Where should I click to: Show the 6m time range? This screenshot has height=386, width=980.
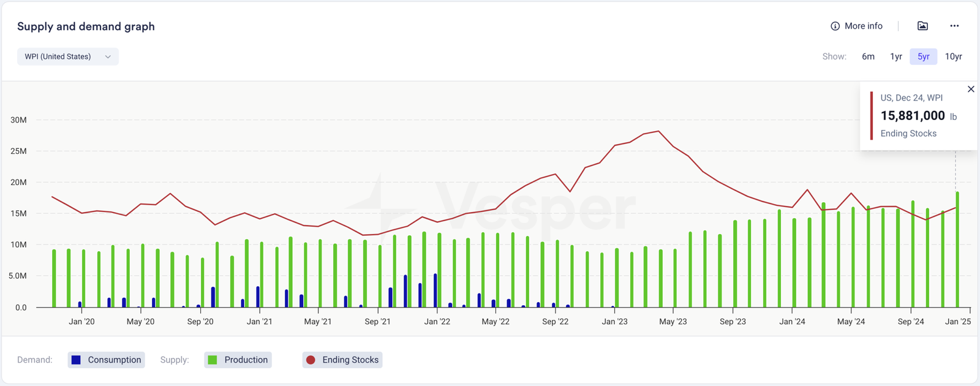868,56
